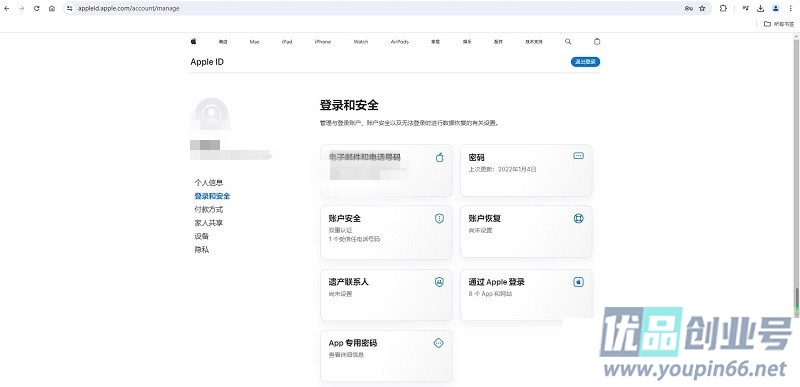Viewport: 800px width, 387px height.
Task: Open the 密码 password card
Action: coord(526,170)
